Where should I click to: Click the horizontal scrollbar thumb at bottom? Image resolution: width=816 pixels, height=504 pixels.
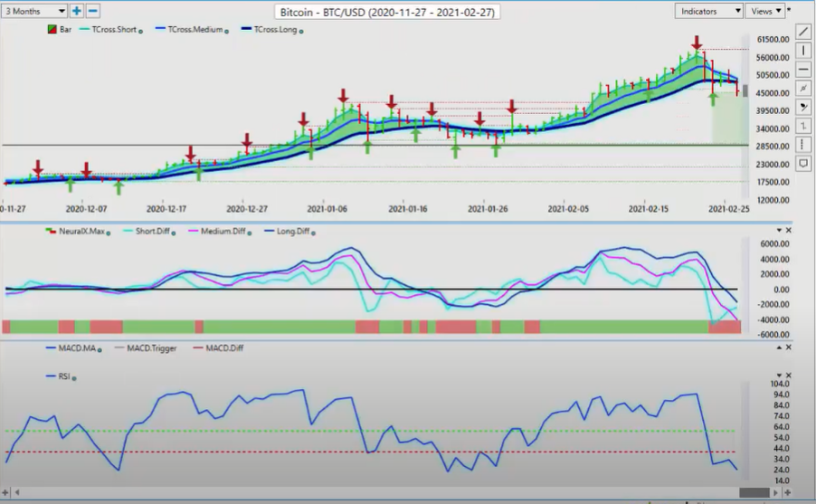point(754,492)
